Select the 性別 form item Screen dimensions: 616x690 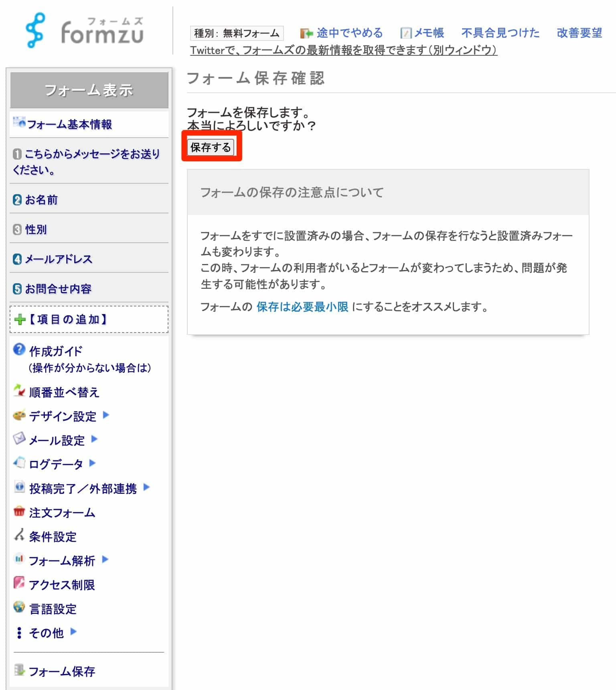click(x=89, y=229)
